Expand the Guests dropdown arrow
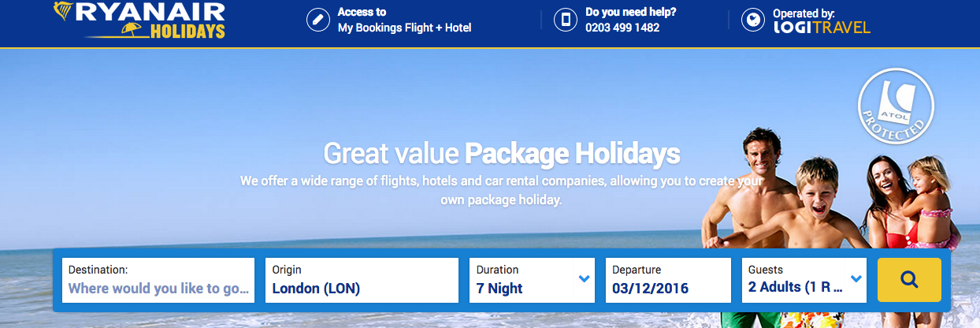The image size is (980, 328). click(x=856, y=278)
